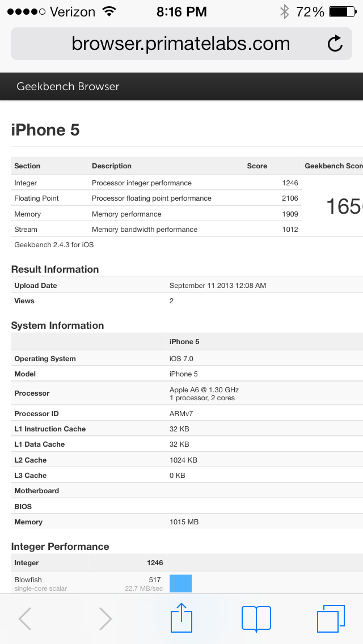Click the Blowfish score 517
The height and width of the screenshot is (644, 363).
[156, 580]
